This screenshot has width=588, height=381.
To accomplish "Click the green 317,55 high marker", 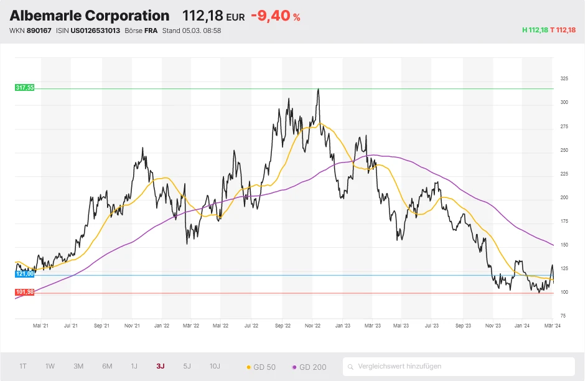I will 24,88.
